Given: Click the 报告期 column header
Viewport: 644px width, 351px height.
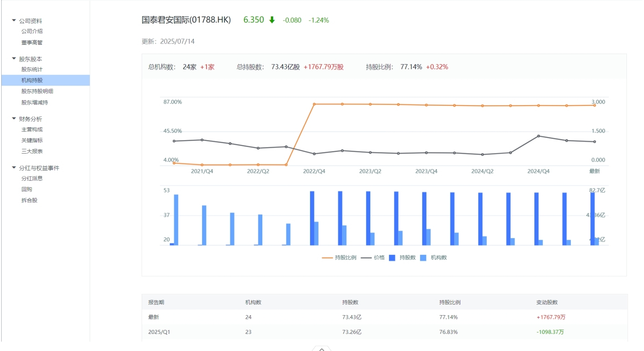Looking at the screenshot, I should [156, 303].
